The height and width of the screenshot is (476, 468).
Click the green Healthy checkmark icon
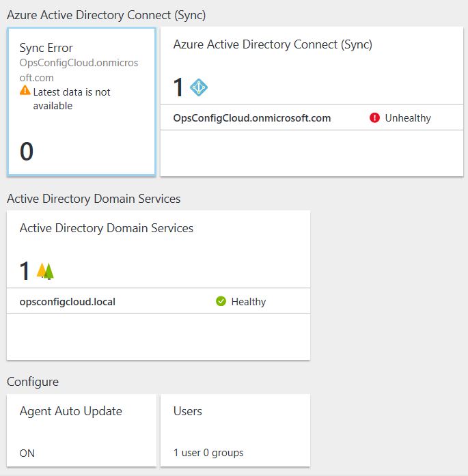(221, 301)
